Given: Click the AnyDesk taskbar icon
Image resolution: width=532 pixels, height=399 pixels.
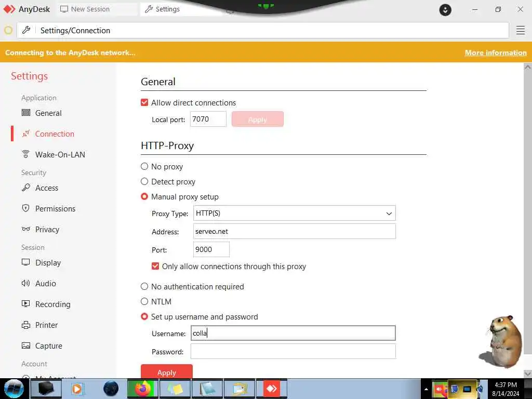Looking at the screenshot, I should pyautogui.click(x=271, y=389).
